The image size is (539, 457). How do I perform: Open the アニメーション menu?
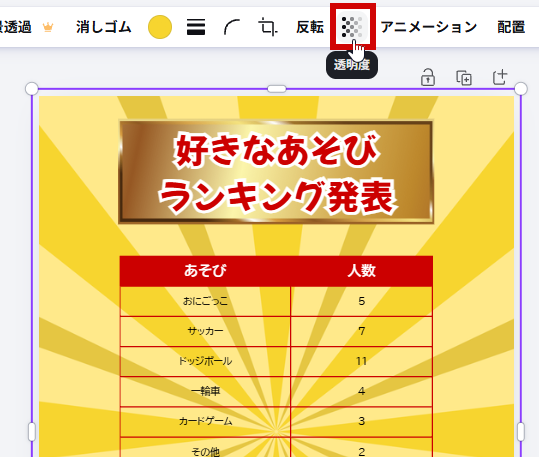click(x=429, y=27)
